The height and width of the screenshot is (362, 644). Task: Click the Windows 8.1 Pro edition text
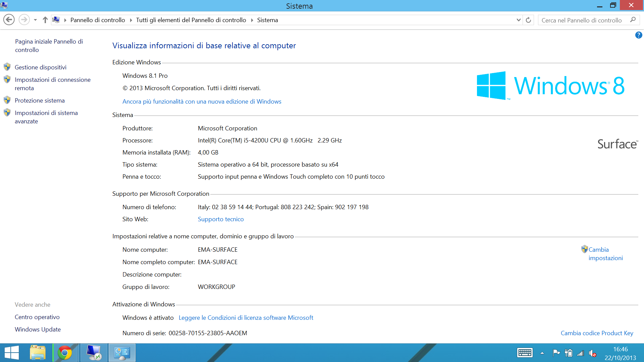pyautogui.click(x=145, y=76)
